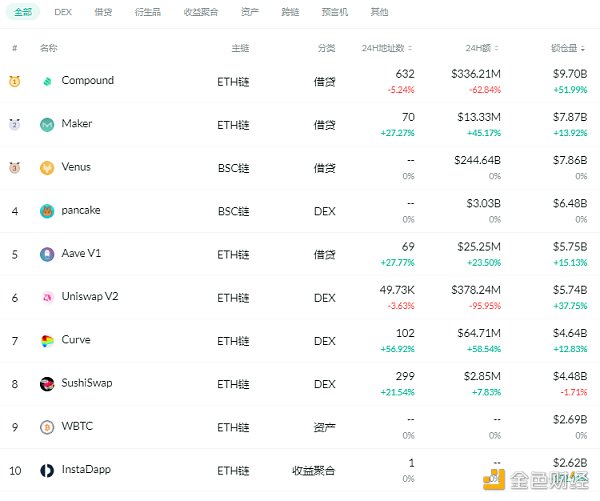Click Uniswap V2's 49.73K address count
This screenshot has width=600, height=501.
pyautogui.click(x=397, y=290)
